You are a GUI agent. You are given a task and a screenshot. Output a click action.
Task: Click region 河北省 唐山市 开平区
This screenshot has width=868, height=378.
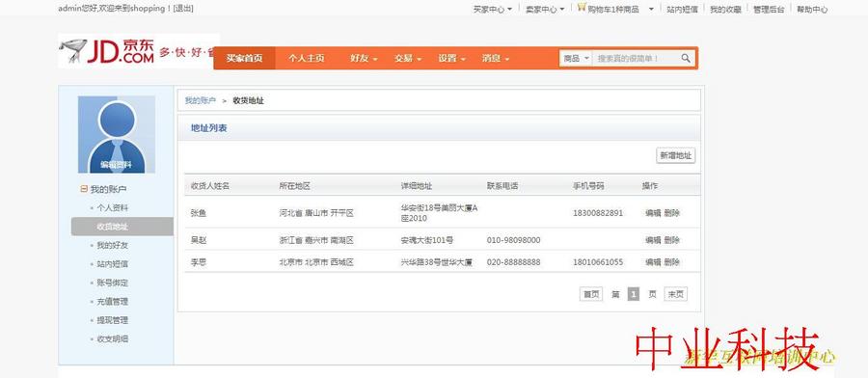point(316,213)
